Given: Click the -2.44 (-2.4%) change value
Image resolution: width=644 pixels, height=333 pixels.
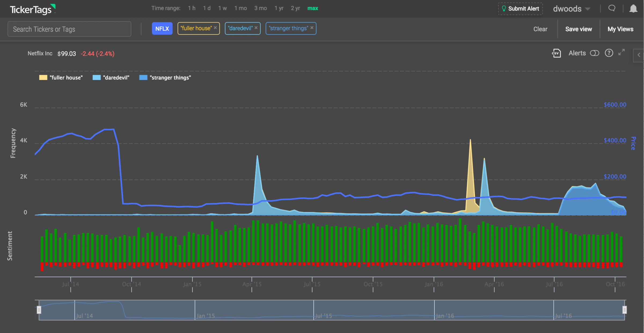Looking at the screenshot, I should pyautogui.click(x=98, y=54).
